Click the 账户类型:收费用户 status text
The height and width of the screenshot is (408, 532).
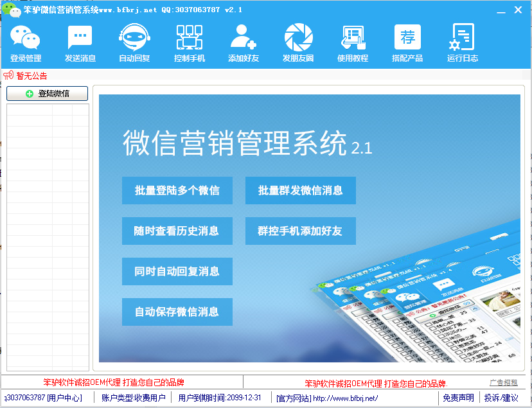point(134,398)
